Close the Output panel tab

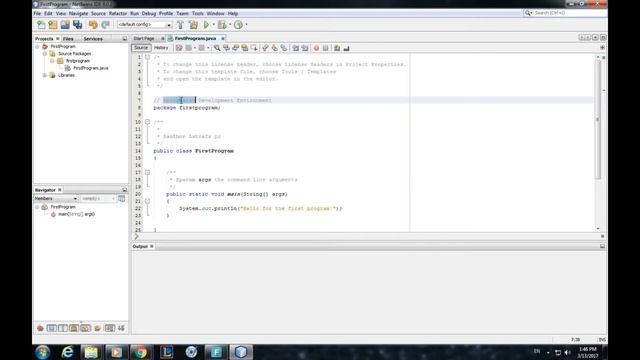(152, 247)
